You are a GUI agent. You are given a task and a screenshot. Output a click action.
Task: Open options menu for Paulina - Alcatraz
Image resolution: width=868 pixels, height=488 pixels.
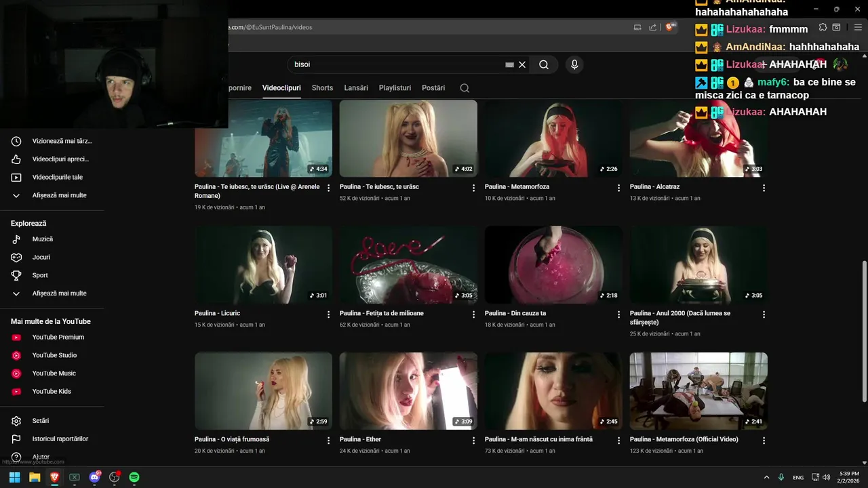pyautogui.click(x=764, y=188)
